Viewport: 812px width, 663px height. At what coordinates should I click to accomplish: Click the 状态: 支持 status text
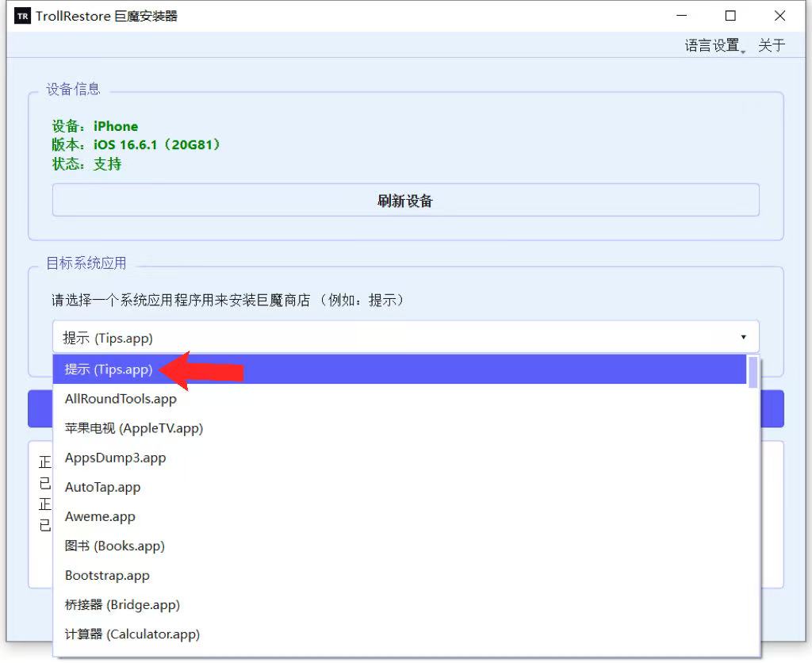tap(86, 164)
